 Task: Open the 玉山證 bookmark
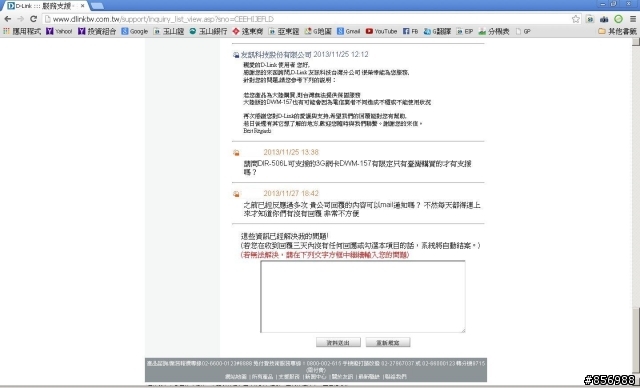point(169,31)
